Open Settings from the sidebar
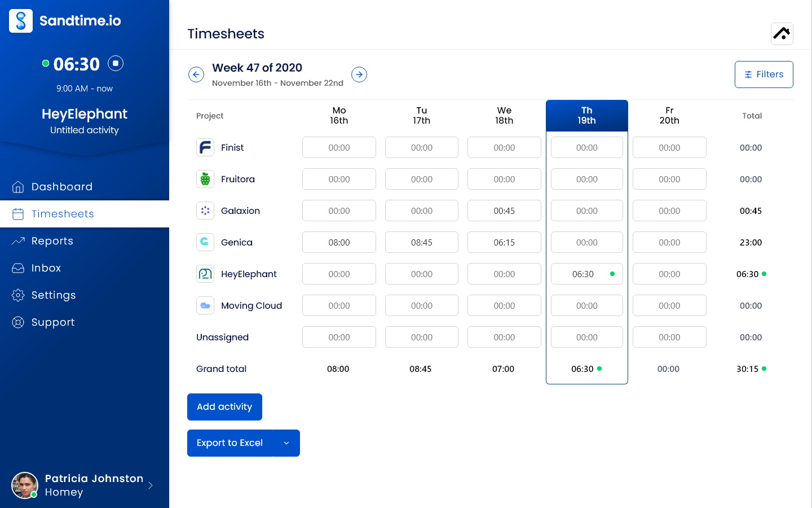The height and width of the screenshot is (508, 812). pos(54,295)
